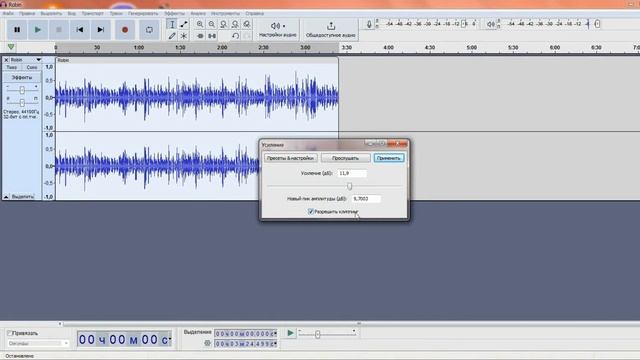
Task: Open Audio Setup (Настройки аудио)
Action: (x=278, y=29)
